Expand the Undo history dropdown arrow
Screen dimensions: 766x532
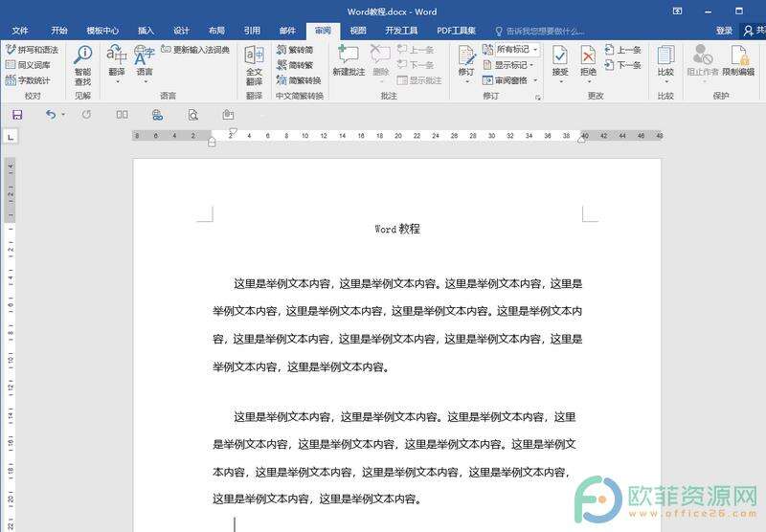(x=63, y=115)
